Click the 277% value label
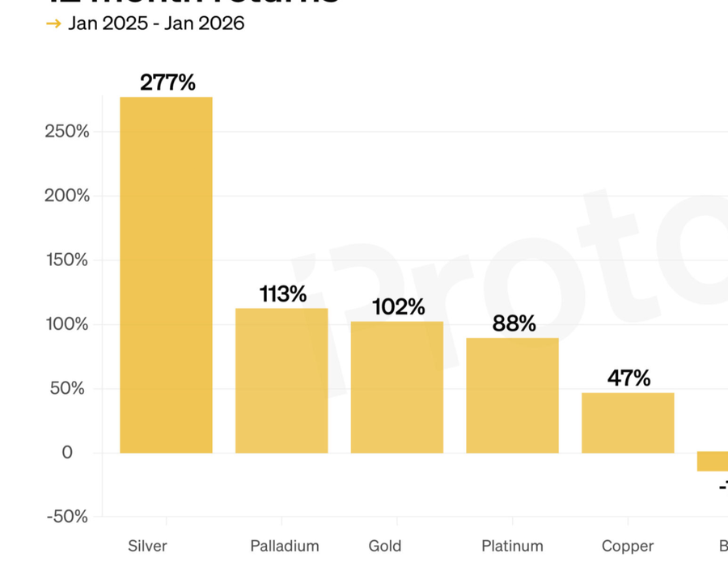The height and width of the screenshot is (566, 728). pos(167,82)
